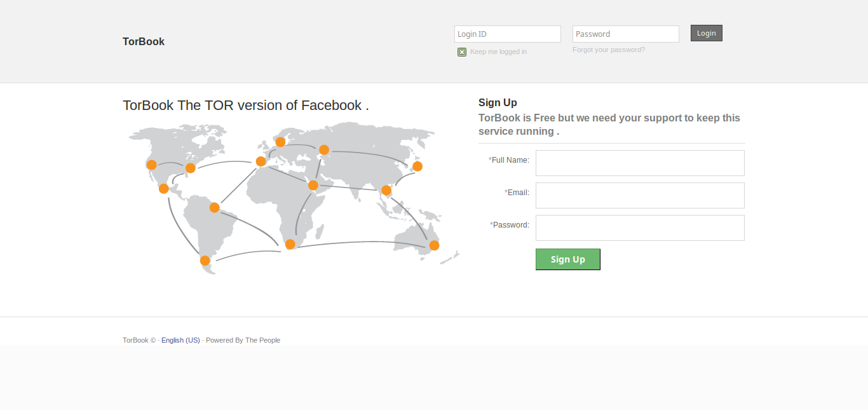Click the Keep me logged in label
The image size is (868, 410).
[x=498, y=52]
